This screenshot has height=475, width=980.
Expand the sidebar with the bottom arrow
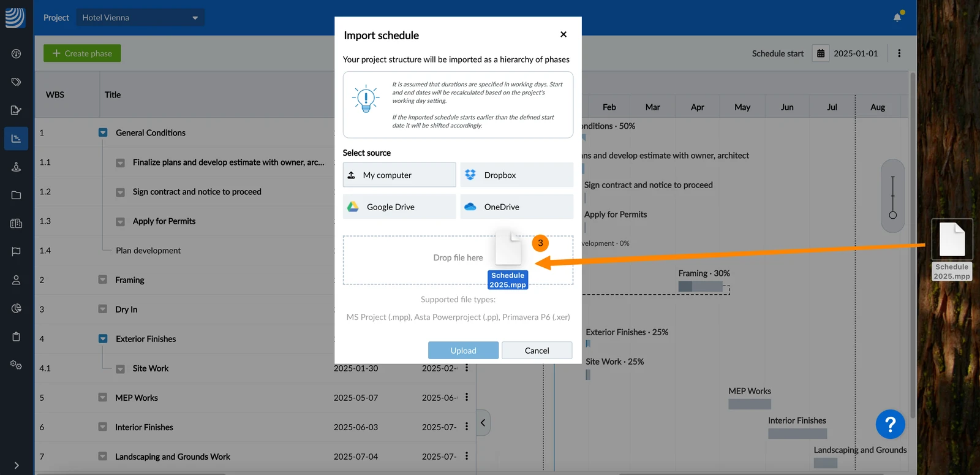click(17, 465)
